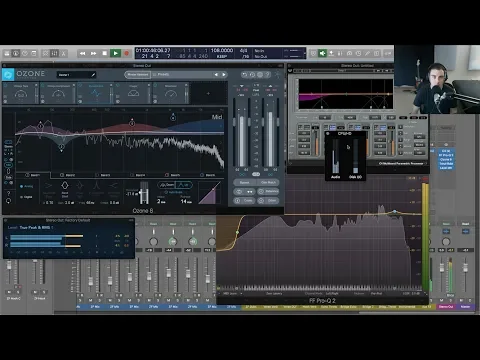Screen dimensions: 480x360
Task: Click the Fast Forward transport button
Action: 94,53
